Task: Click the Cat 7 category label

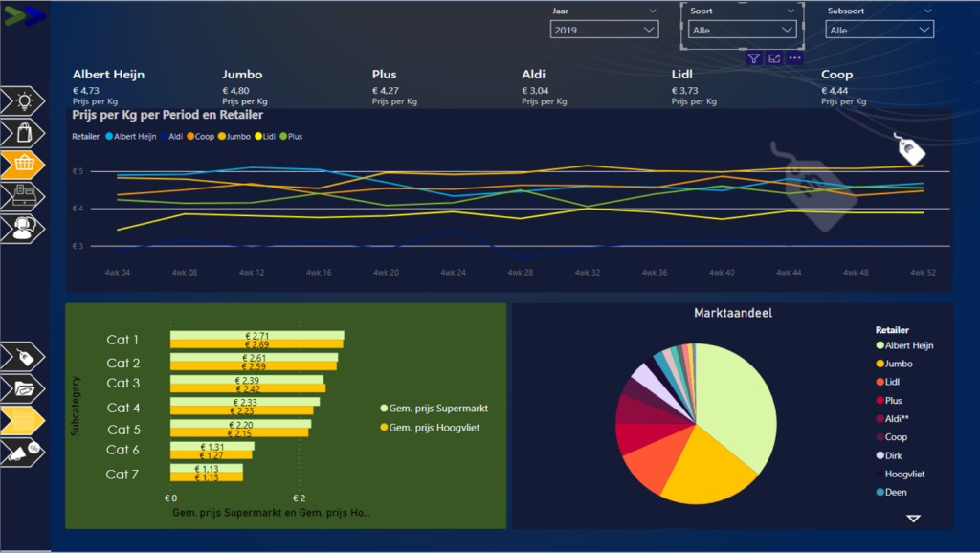Action: tap(122, 475)
